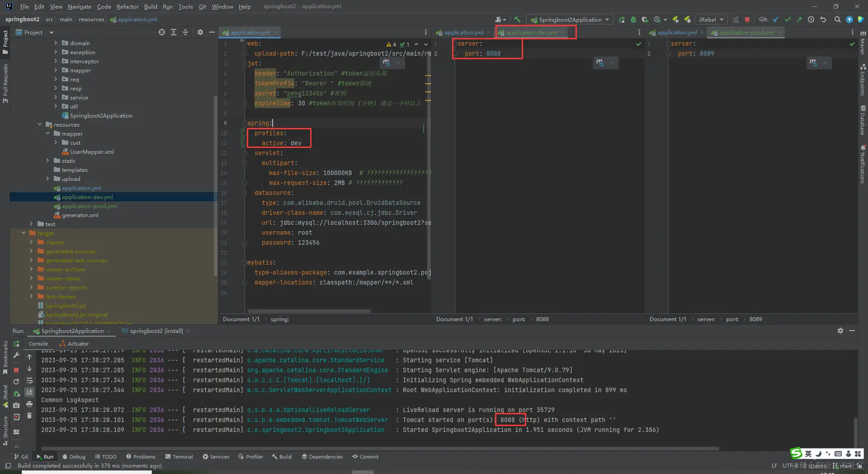Toggle Soft-Wrap in Run console
The image size is (868, 474).
pyautogui.click(x=29, y=380)
